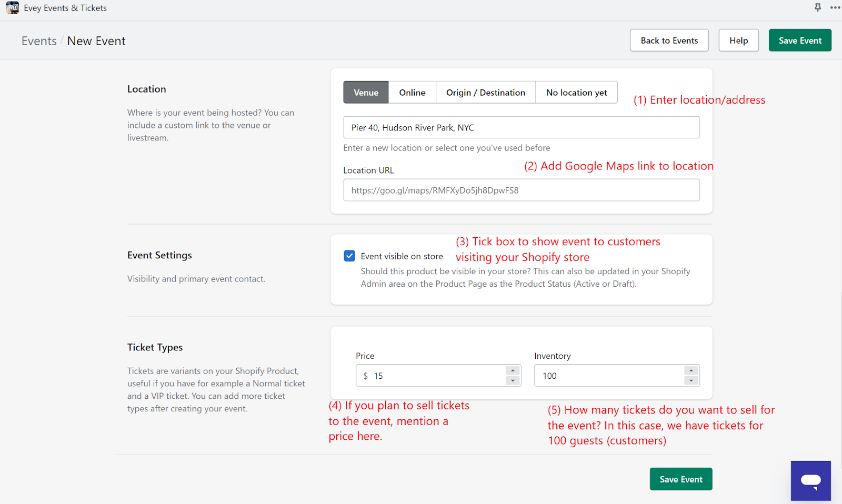
Task: Open the chat support widget
Action: tap(810, 480)
